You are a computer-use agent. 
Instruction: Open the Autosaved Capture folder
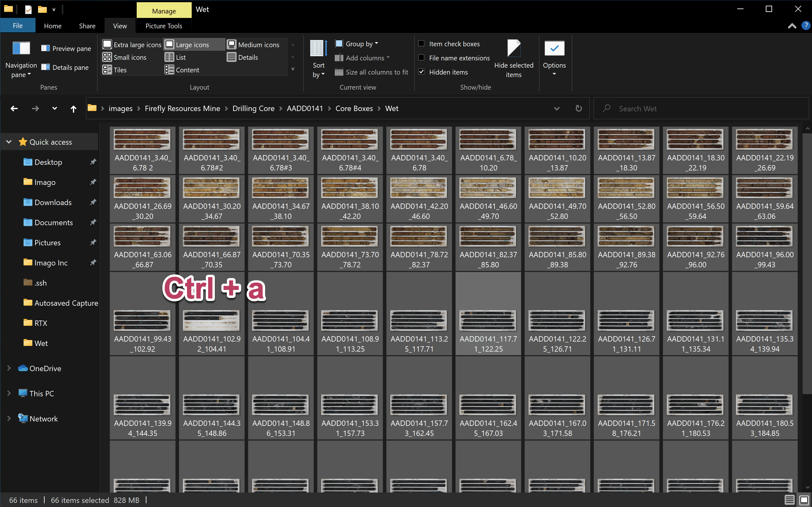(x=61, y=303)
